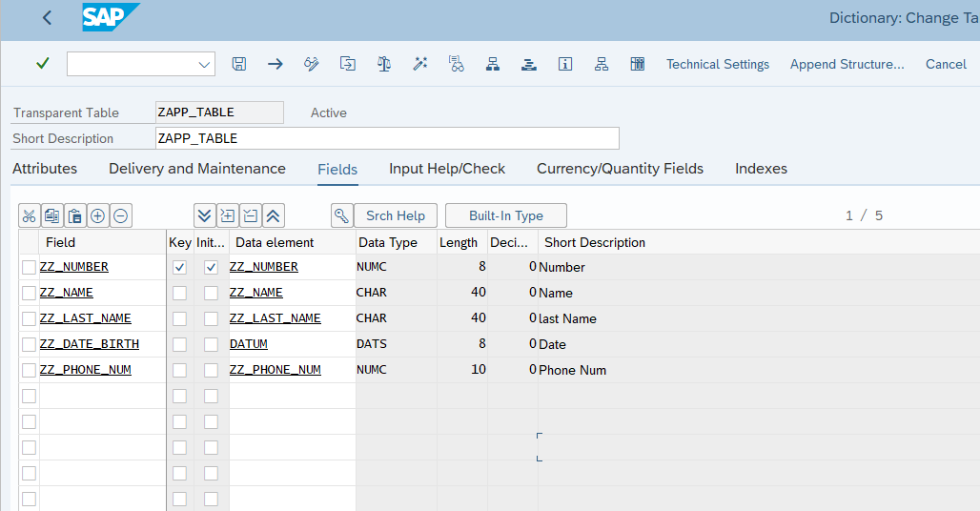Click Technical Settings
The width and height of the screenshot is (980, 511).
click(718, 64)
